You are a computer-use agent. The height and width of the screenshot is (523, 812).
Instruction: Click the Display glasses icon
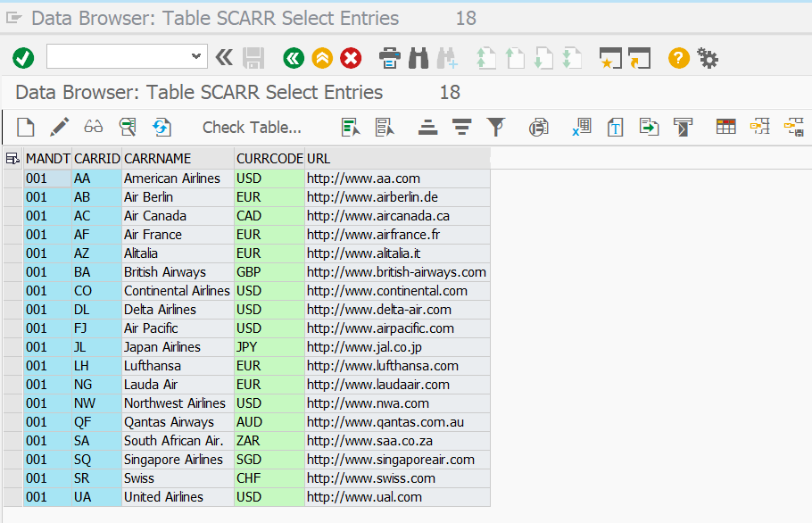[x=93, y=127]
